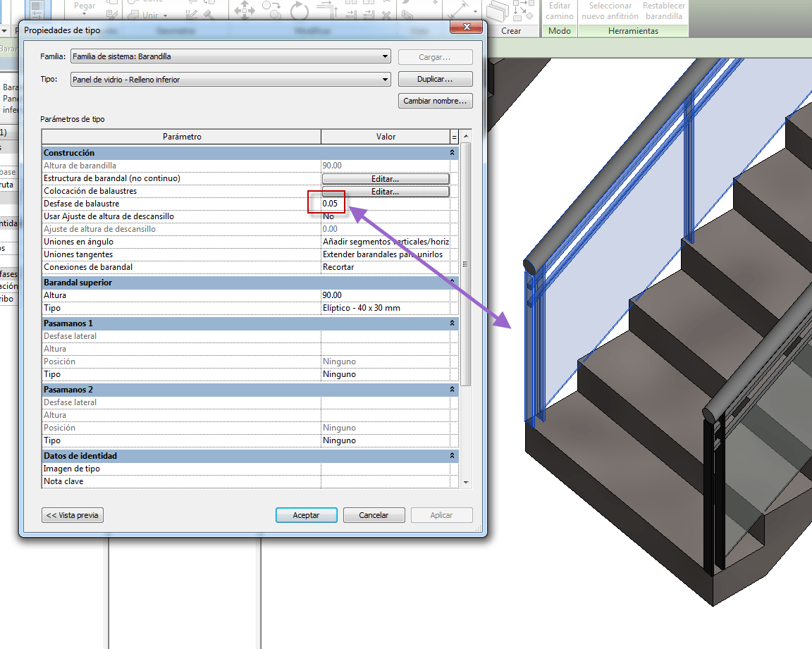
Task: Click the Modo panel label
Action: (x=559, y=31)
